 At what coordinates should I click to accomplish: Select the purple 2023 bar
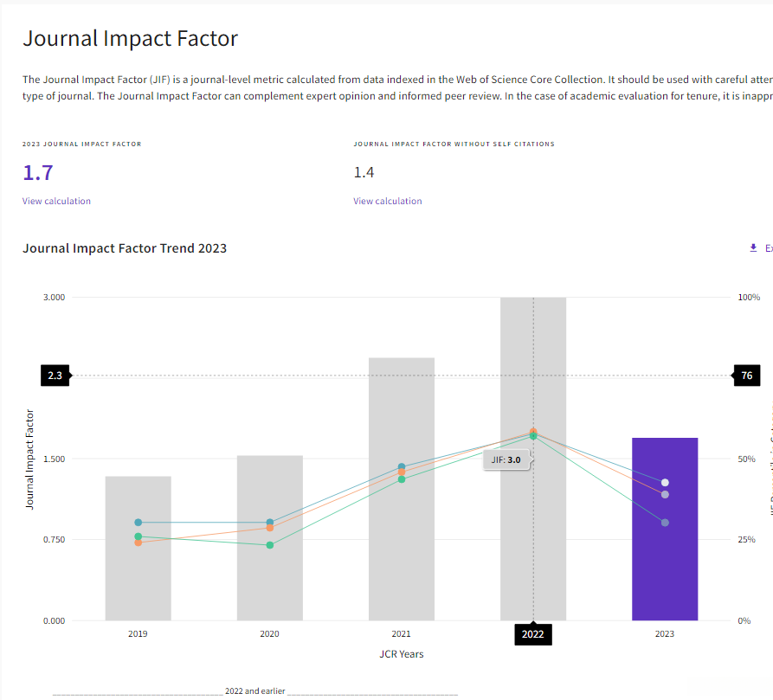(x=665, y=562)
